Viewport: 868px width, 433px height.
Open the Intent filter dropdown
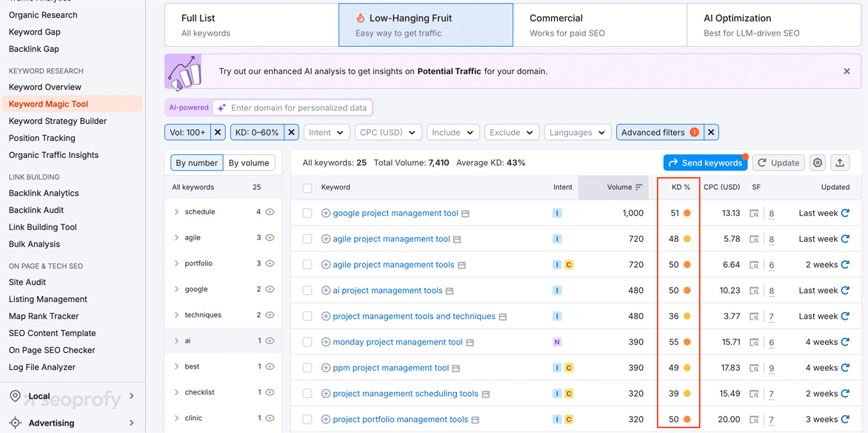click(x=327, y=133)
